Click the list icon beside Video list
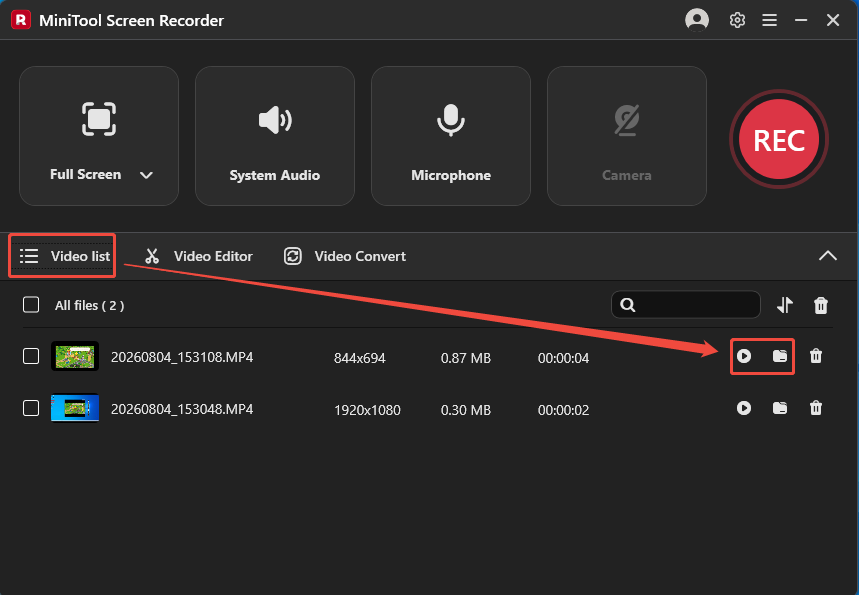The width and height of the screenshot is (859, 595). pyautogui.click(x=29, y=256)
